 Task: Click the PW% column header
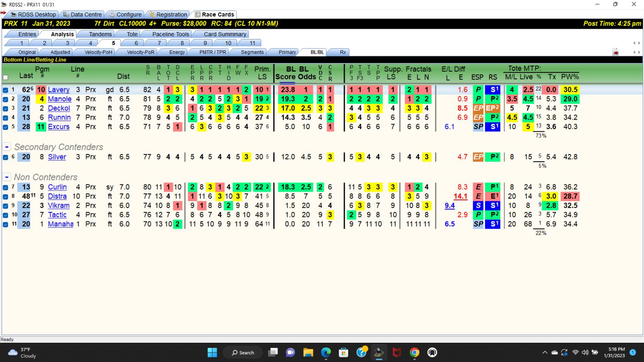pos(570,77)
